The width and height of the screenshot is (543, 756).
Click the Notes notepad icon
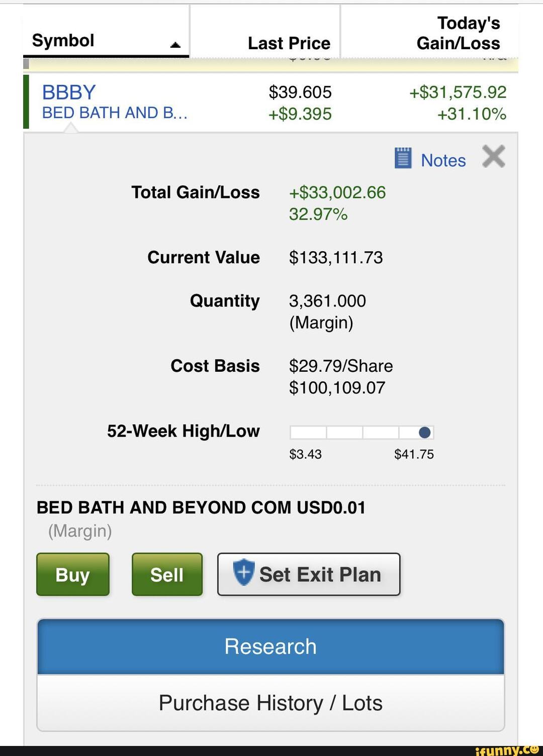pyautogui.click(x=403, y=158)
